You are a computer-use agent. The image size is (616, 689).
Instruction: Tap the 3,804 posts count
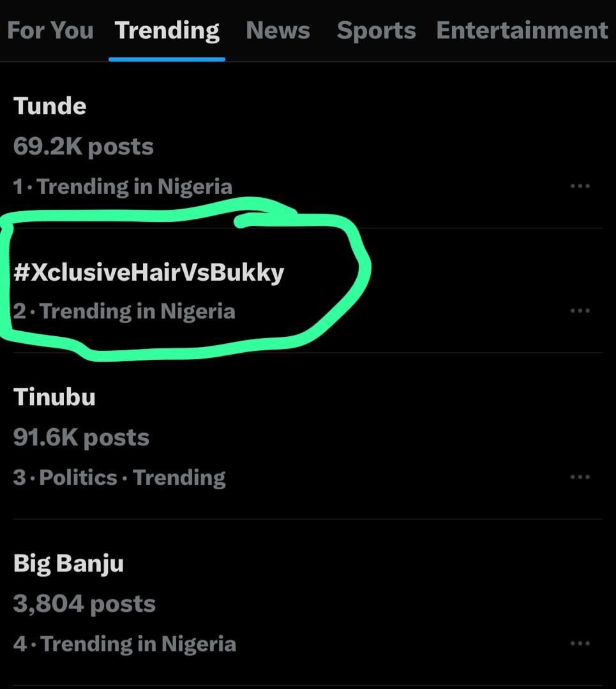pyautogui.click(x=84, y=604)
